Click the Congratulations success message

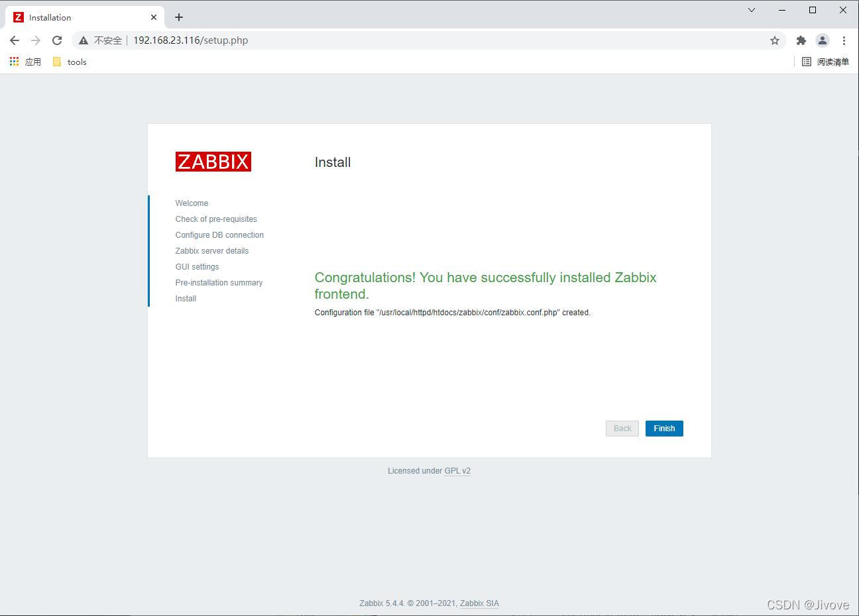[485, 285]
